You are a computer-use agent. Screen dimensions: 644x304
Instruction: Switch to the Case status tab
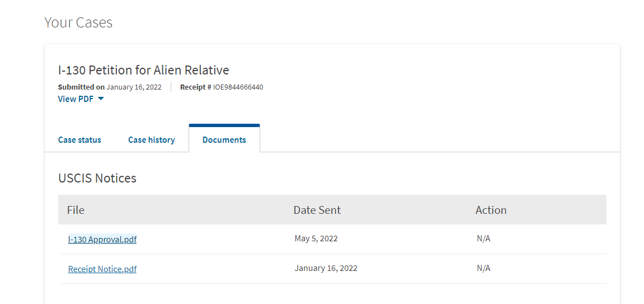pos(79,139)
